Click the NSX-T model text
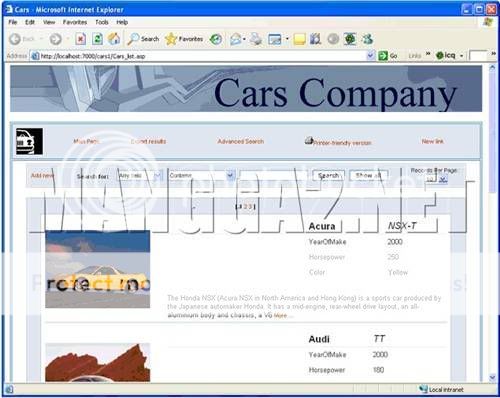 (x=402, y=226)
